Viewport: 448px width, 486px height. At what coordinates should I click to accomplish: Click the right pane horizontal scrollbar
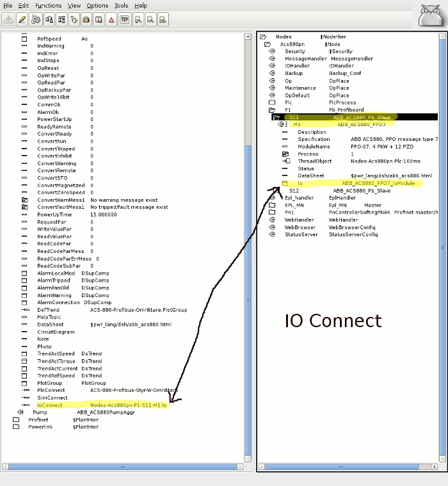pyautogui.click(x=341, y=467)
